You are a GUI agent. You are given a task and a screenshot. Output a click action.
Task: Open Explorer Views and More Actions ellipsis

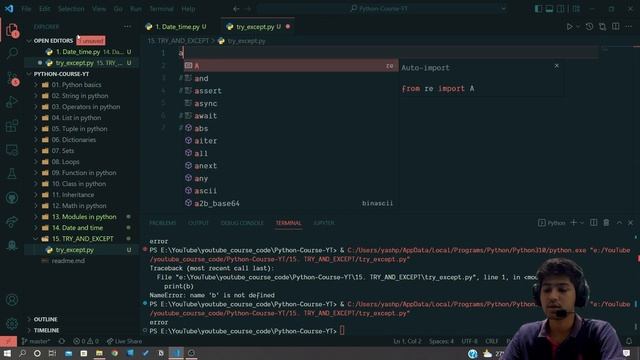[127, 27]
